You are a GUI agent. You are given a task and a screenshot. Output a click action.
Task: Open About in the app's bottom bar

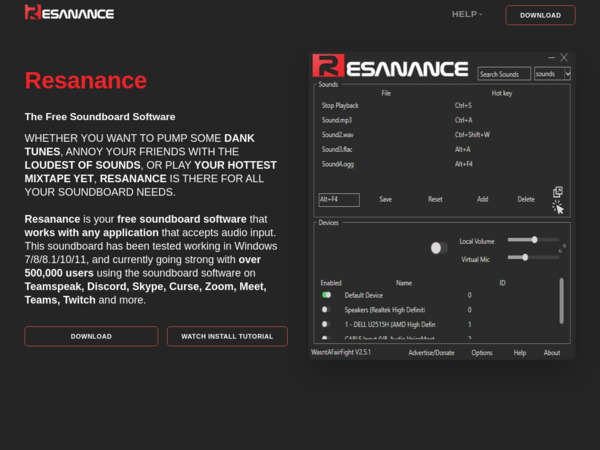coord(551,353)
